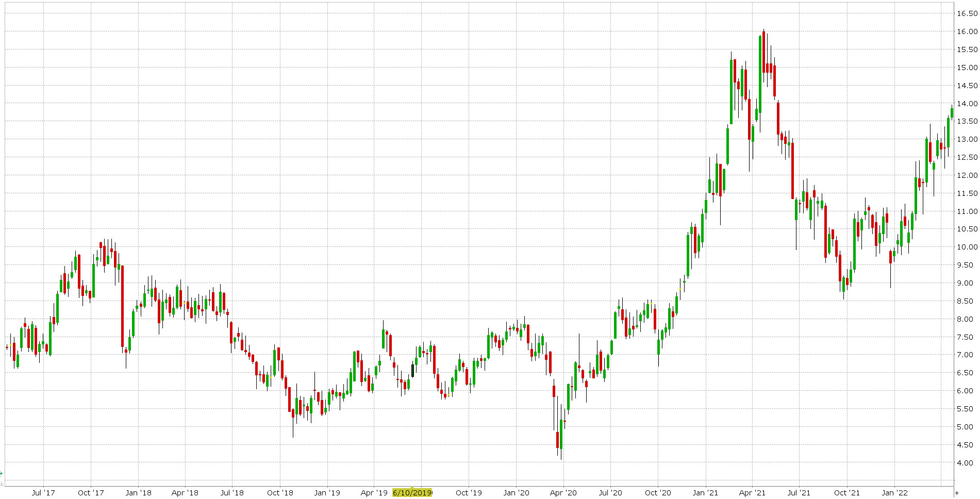The width and height of the screenshot is (980, 499).
Task: Click the 15.00 price axis label
Action: click(x=967, y=68)
